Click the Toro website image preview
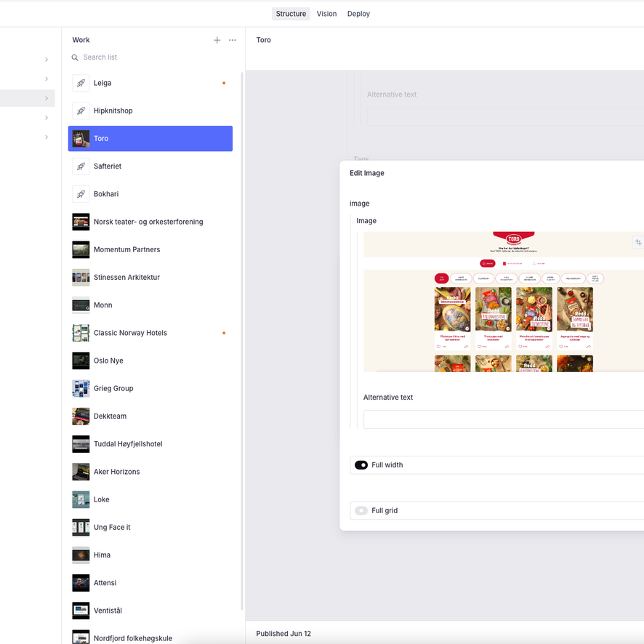The width and height of the screenshot is (644, 644). click(x=504, y=302)
